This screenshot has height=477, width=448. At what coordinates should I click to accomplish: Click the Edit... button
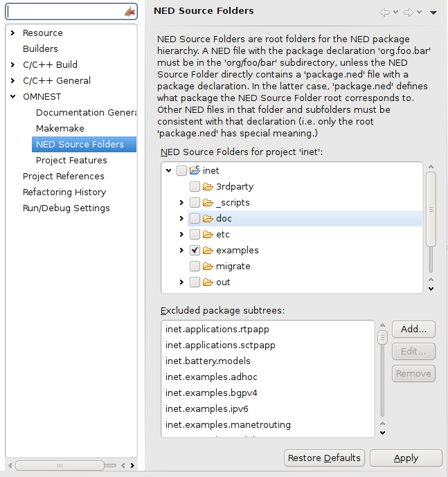click(x=413, y=352)
